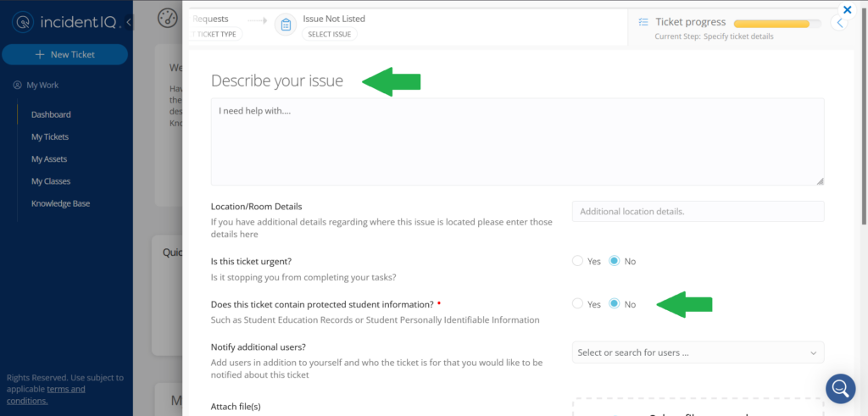Click the Ticket progress checklist icon

[x=643, y=22]
